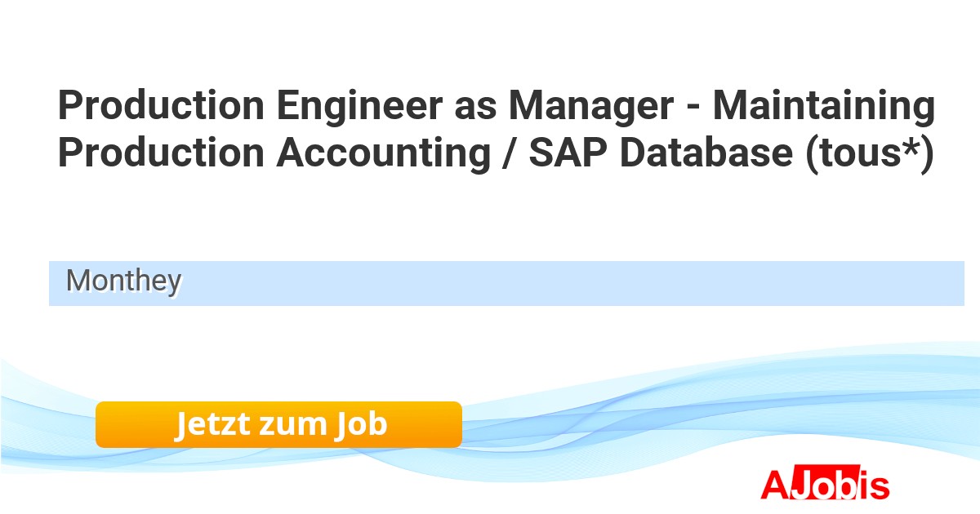Click the red letter A in the AJobis logo
980x514 pixels.
click(774, 485)
